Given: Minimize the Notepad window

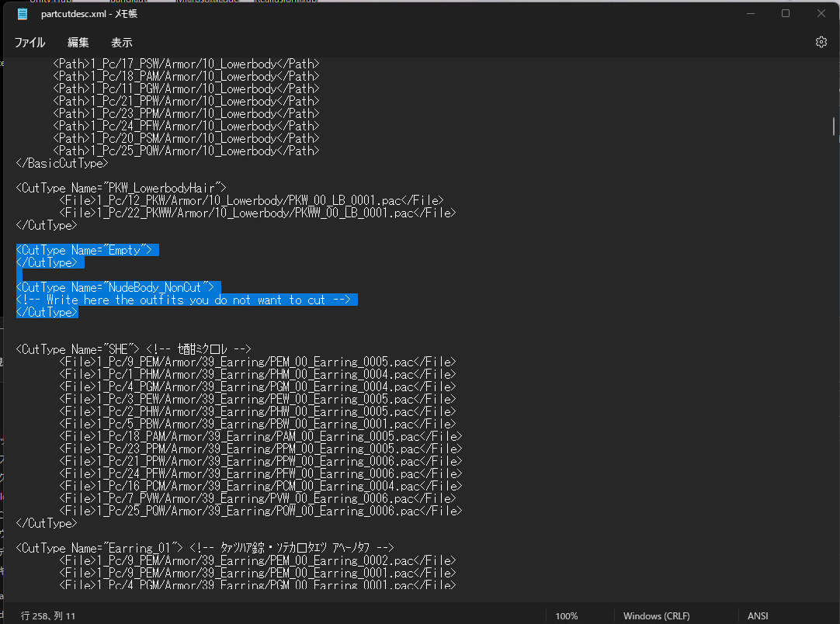Looking at the screenshot, I should 750,14.
